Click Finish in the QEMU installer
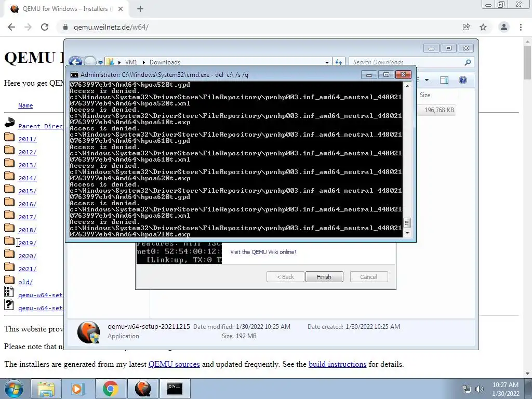This screenshot has height=399, width=532. pos(324,277)
